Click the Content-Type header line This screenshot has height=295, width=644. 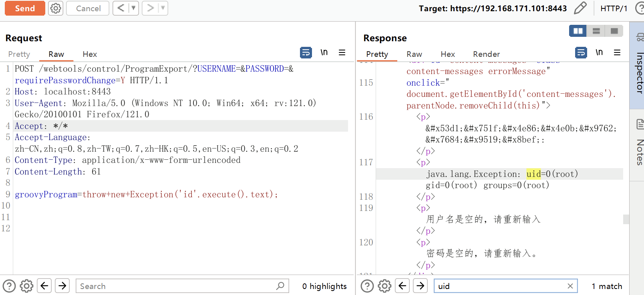click(x=127, y=160)
